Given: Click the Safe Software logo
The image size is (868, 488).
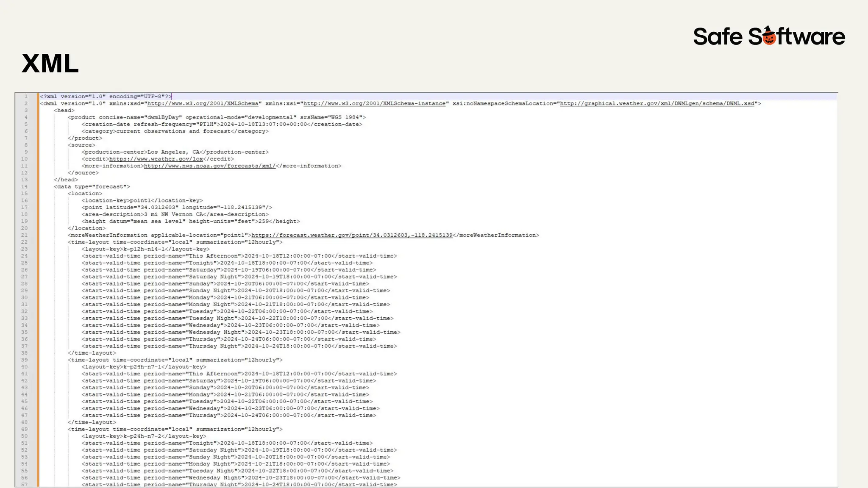Looking at the screenshot, I should tap(769, 36).
